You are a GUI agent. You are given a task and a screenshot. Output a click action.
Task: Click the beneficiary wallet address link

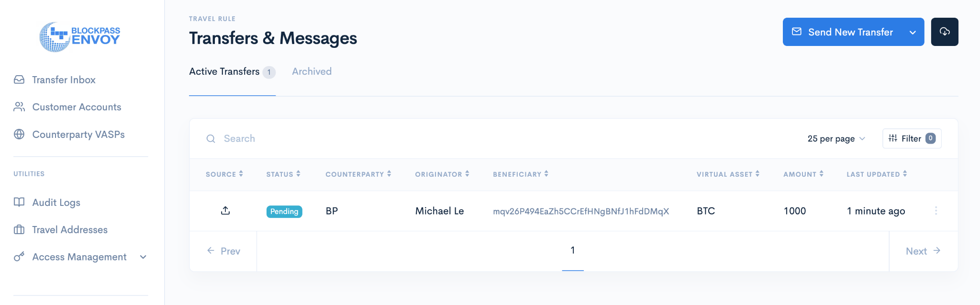581,211
